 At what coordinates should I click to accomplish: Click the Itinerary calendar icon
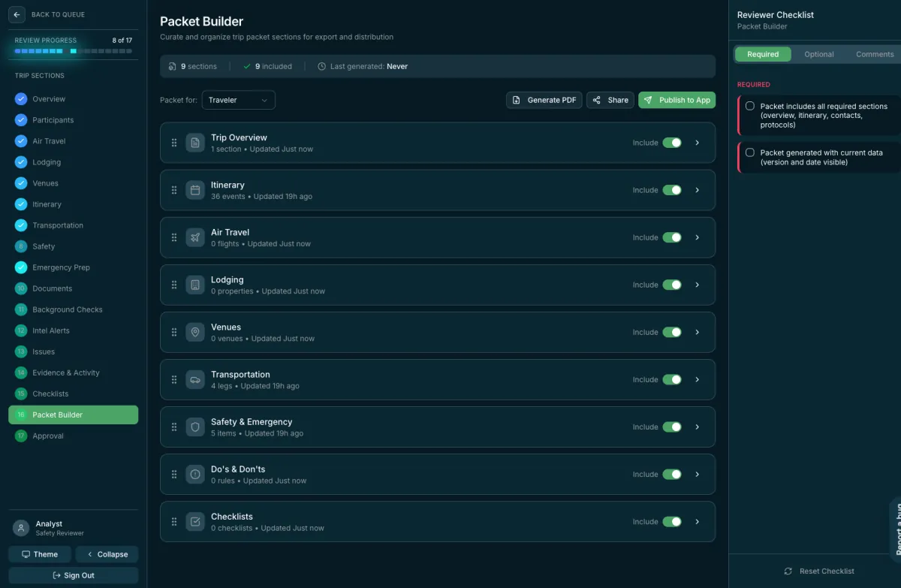195,190
